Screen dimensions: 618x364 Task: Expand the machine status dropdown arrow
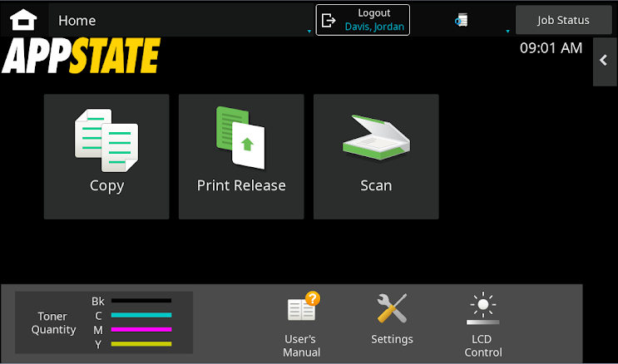point(507,31)
